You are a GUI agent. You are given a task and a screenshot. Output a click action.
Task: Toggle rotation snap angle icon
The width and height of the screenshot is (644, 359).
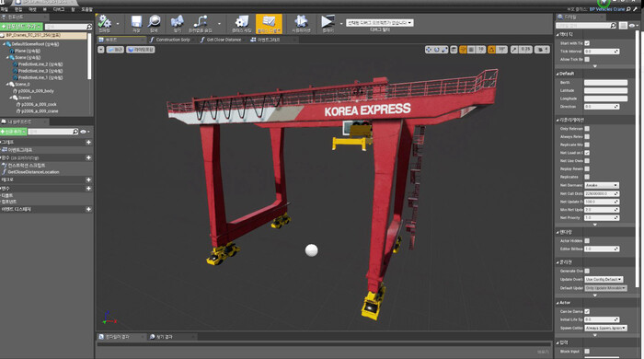[x=491, y=50]
